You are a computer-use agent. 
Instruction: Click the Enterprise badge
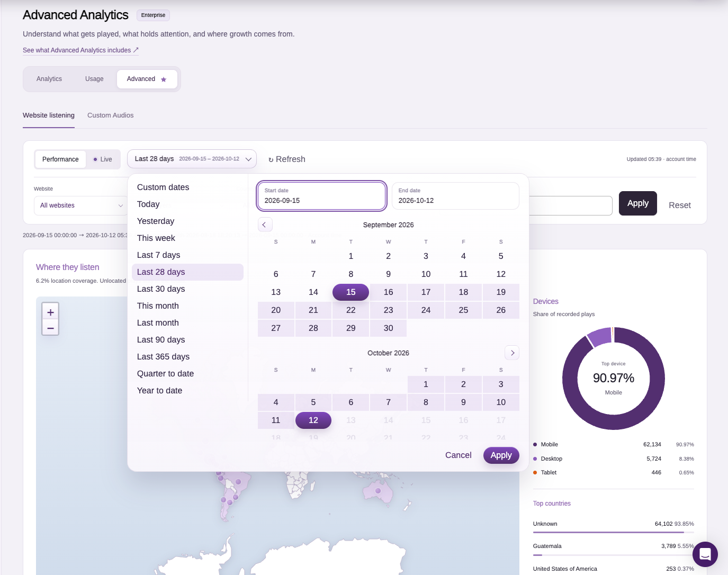(x=153, y=15)
